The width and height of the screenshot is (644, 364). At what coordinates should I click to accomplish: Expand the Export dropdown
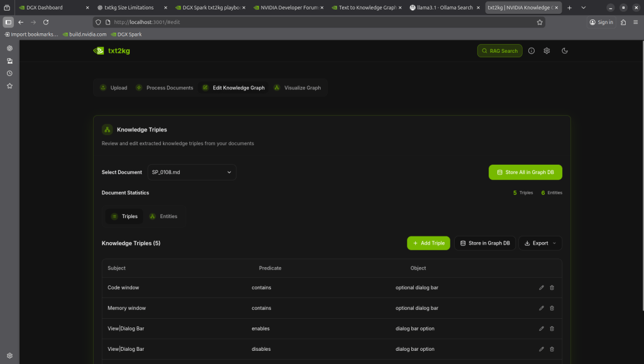540,243
